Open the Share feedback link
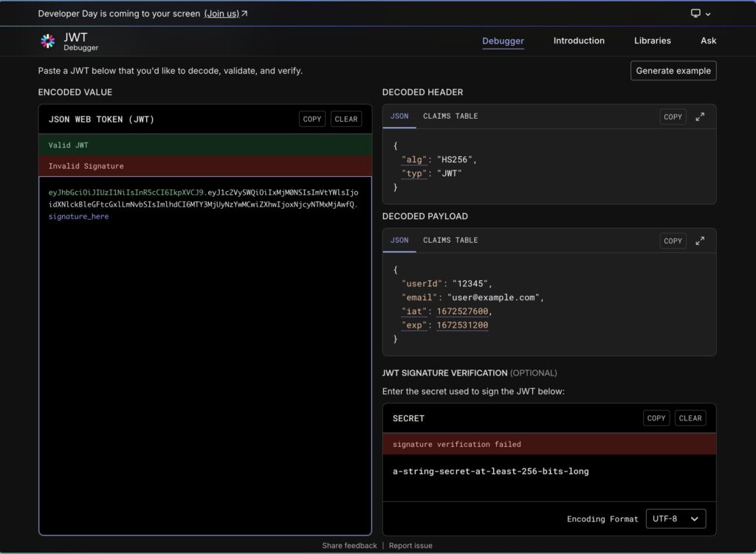The width and height of the screenshot is (756, 554). [x=349, y=545]
